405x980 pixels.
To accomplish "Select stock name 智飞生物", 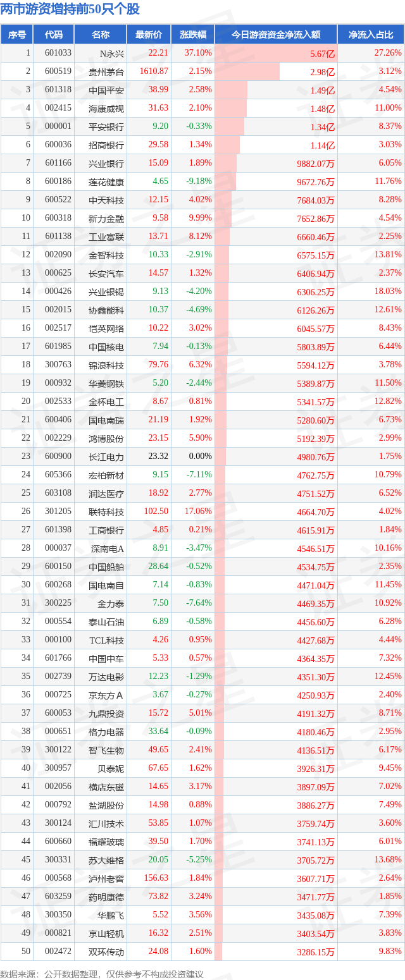I will 106,750.
